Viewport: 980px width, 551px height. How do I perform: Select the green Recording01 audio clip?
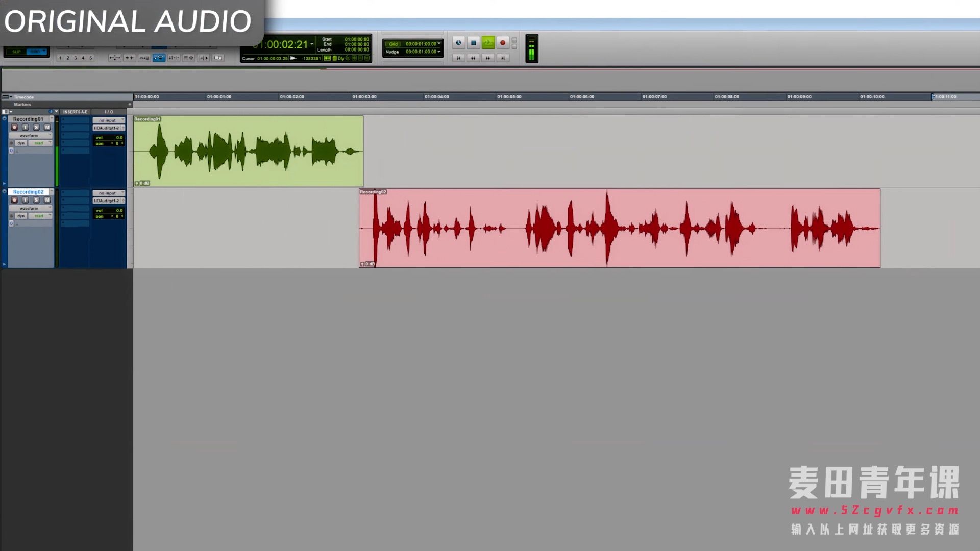coord(249,152)
